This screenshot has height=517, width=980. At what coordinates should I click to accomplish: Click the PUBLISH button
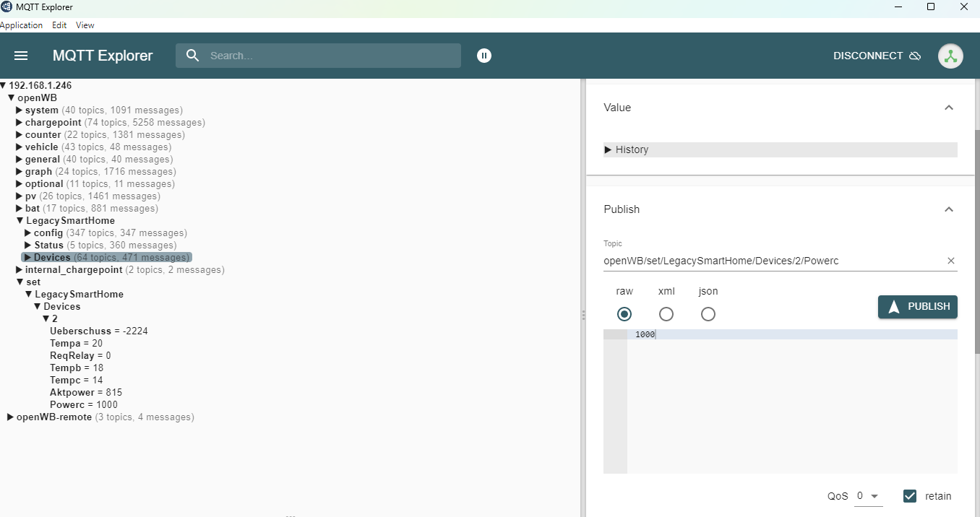pos(918,307)
